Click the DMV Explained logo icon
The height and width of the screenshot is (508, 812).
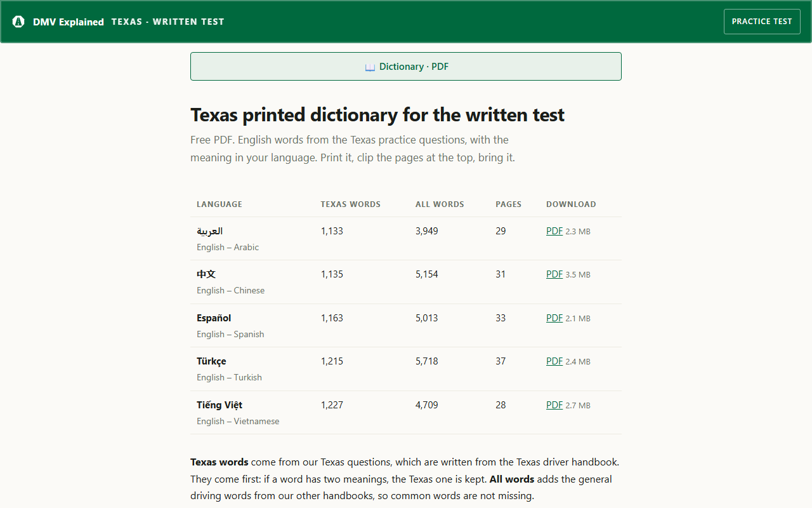click(x=18, y=22)
